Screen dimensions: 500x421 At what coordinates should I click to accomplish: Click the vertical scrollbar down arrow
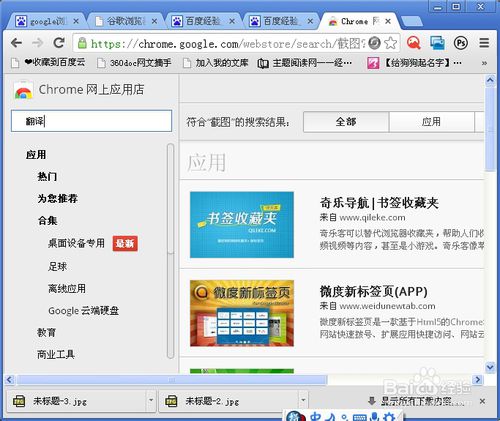(x=490, y=367)
